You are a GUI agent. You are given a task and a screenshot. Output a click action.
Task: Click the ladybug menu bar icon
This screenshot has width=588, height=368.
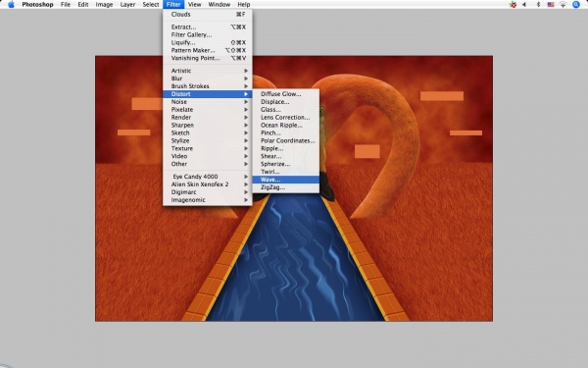coord(513,5)
